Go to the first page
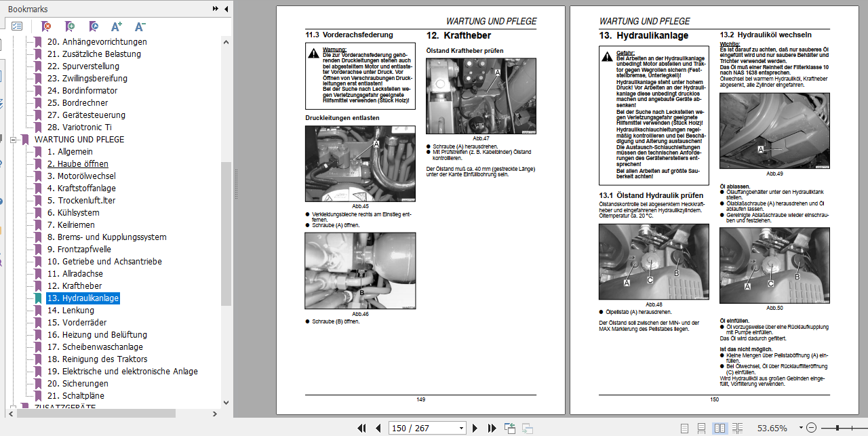The image size is (868, 436). click(x=361, y=428)
